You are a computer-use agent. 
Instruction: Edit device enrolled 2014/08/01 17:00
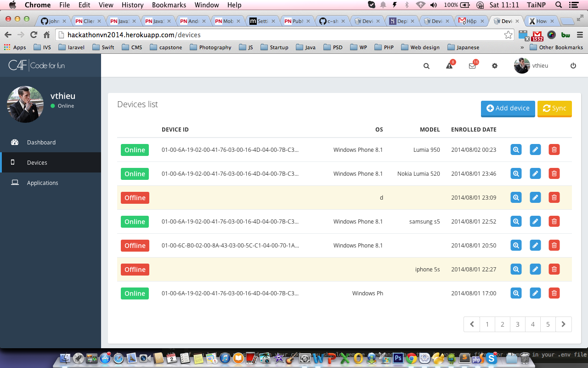pos(535,293)
